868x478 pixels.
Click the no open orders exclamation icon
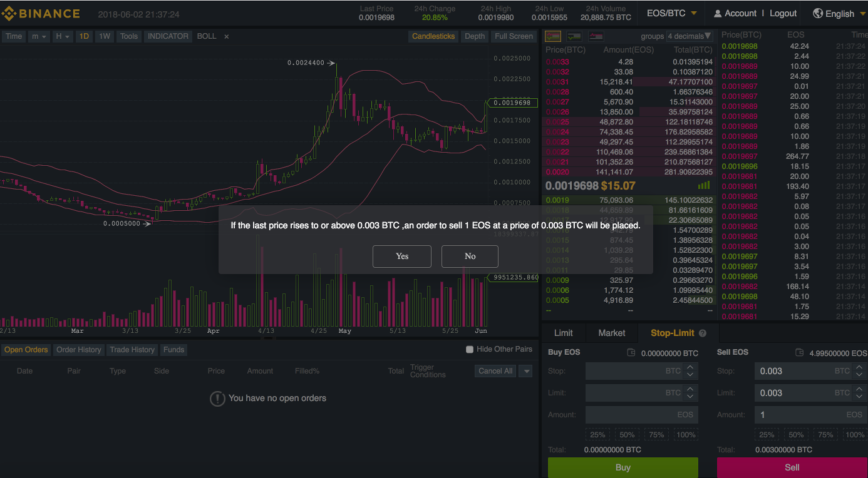pos(217,399)
